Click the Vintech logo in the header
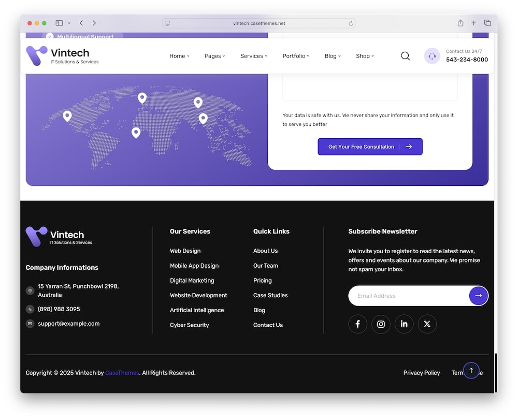Screen dimensions: 518x420 [63, 56]
